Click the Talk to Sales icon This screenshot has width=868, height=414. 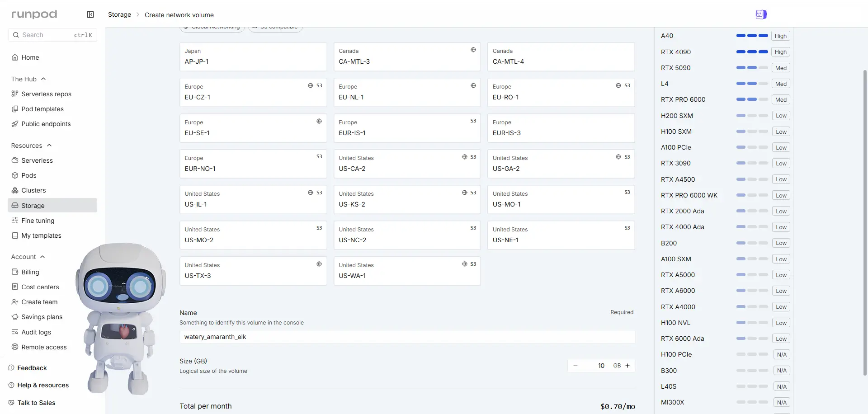(11, 403)
